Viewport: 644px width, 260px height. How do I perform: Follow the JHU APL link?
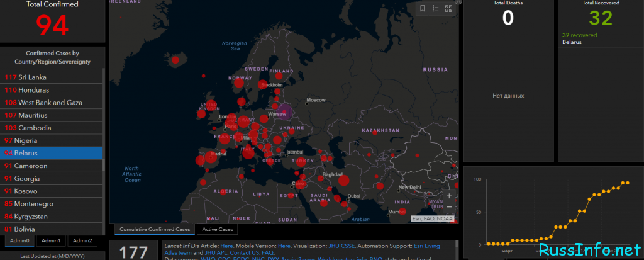(216, 252)
